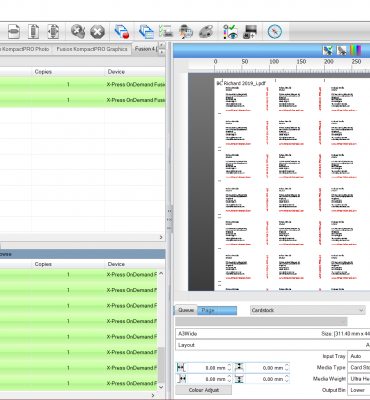Click the top margin value field

264,368
